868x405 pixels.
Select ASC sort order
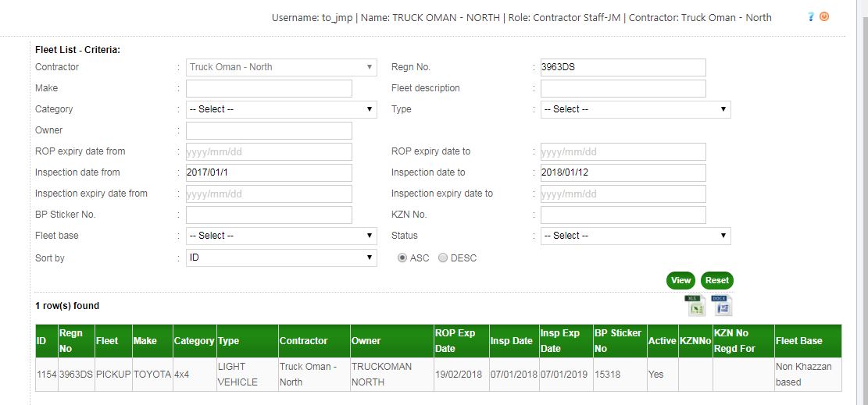pyautogui.click(x=403, y=258)
